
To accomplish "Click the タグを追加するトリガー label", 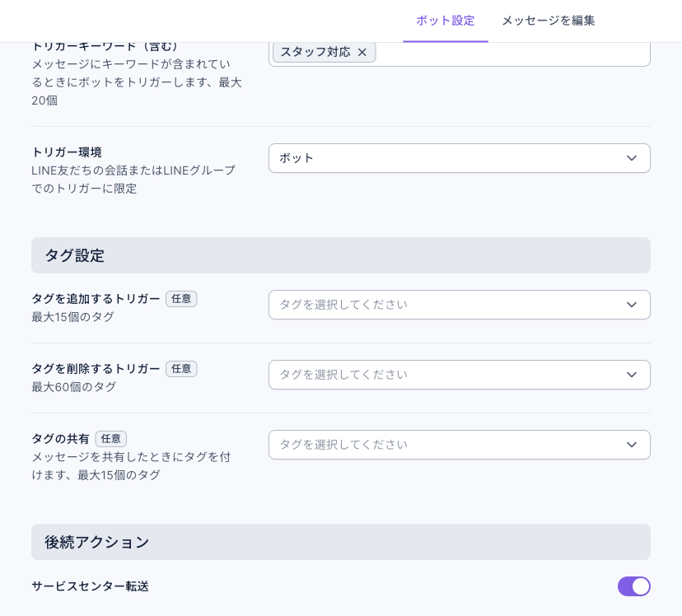I will click(x=96, y=299).
